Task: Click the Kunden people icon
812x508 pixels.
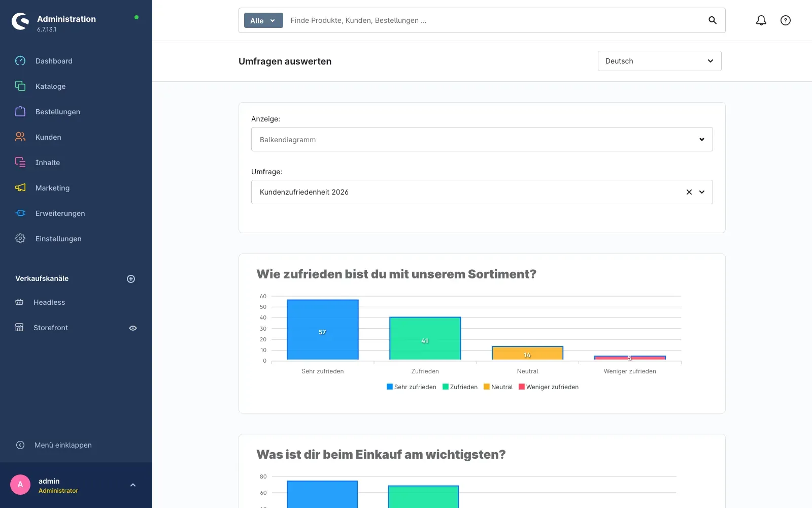Action: pyautogui.click(x=20, y=137)
